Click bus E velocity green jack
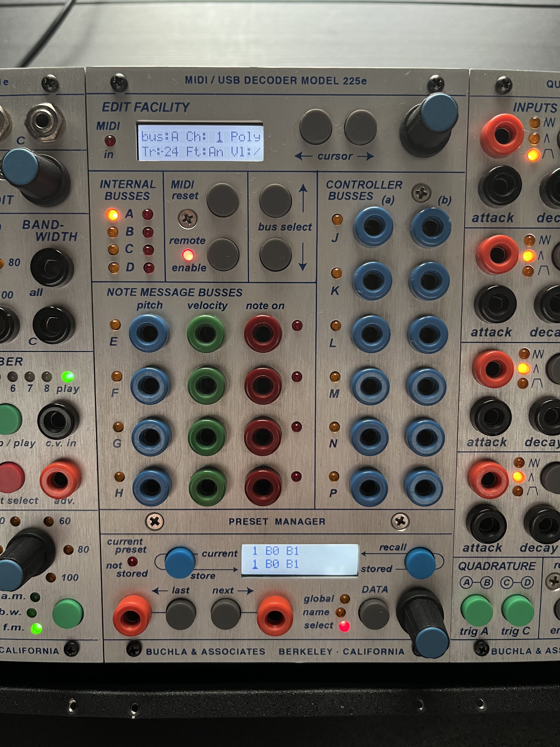Screen dimensions: 560x747 [x=206, y=334]
